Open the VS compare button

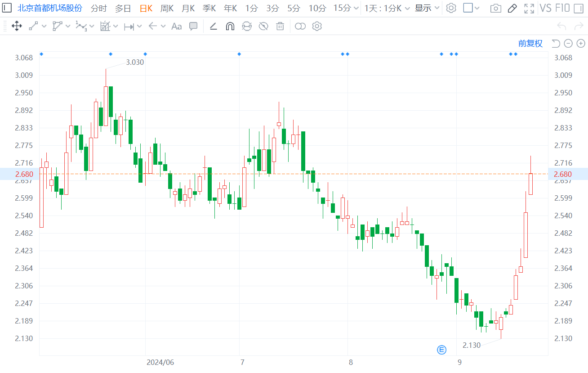click(x=545, y=8)
